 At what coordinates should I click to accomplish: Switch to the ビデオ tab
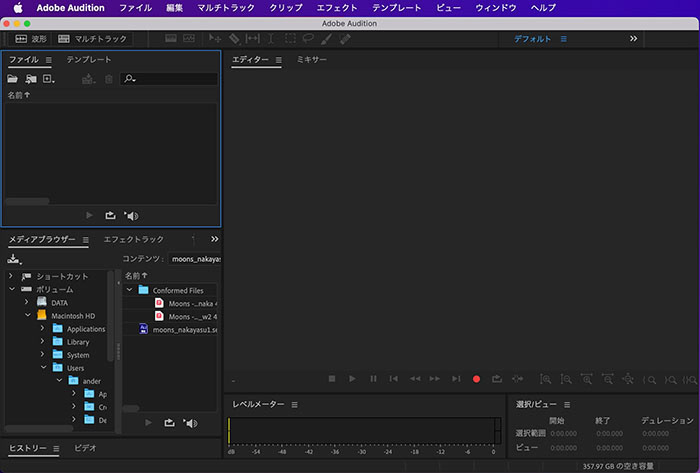[x=85, y=448]
